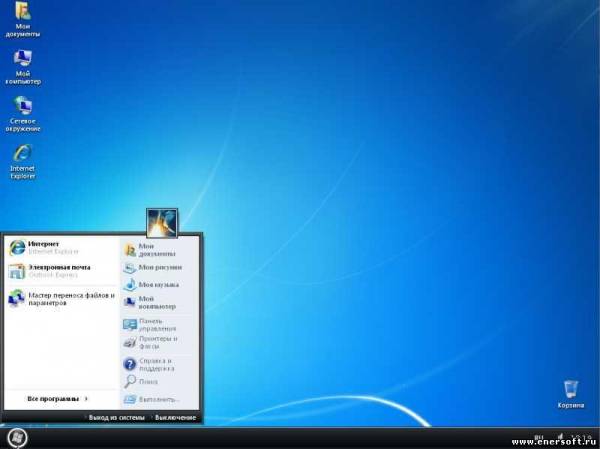
Task: Click the Поиск magnifying glass icon
Action: pyautogui.click(x=130, y=381)
